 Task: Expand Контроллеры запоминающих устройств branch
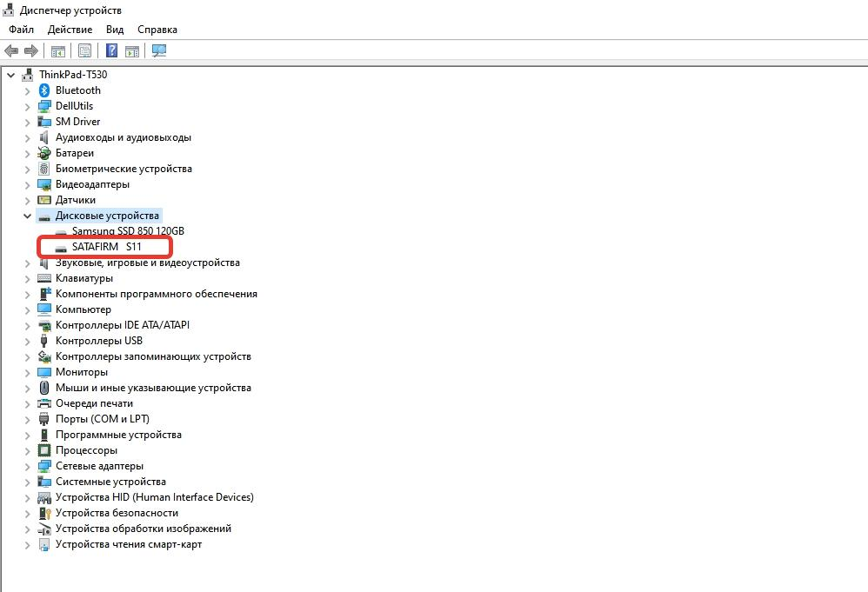pos(27,357)
